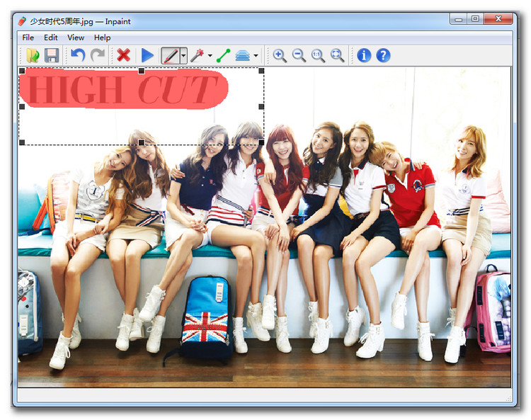The height and width of the screenshot is (420, 531).
Task: Set zoom to actual size 1:1
Action: (318, 55)
